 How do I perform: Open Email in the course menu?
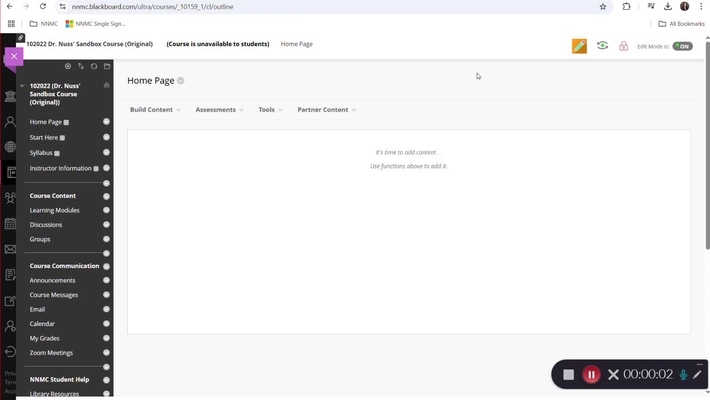pyautogui.click(x=37, y=309)
